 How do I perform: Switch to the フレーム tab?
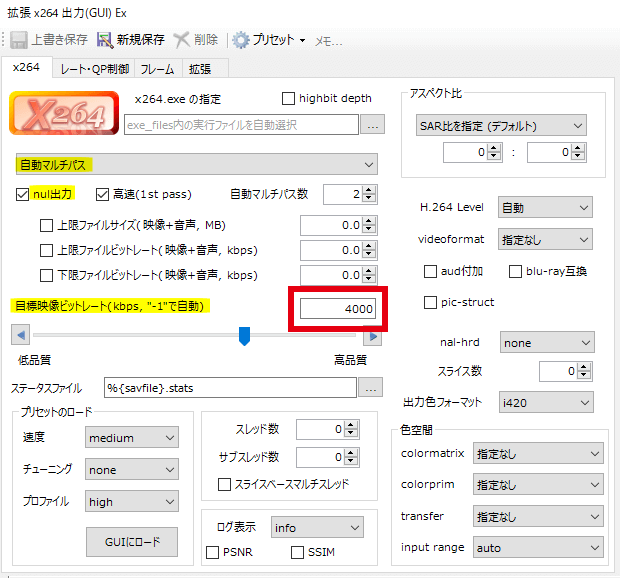pyautogui.click(x=156, y=69)
